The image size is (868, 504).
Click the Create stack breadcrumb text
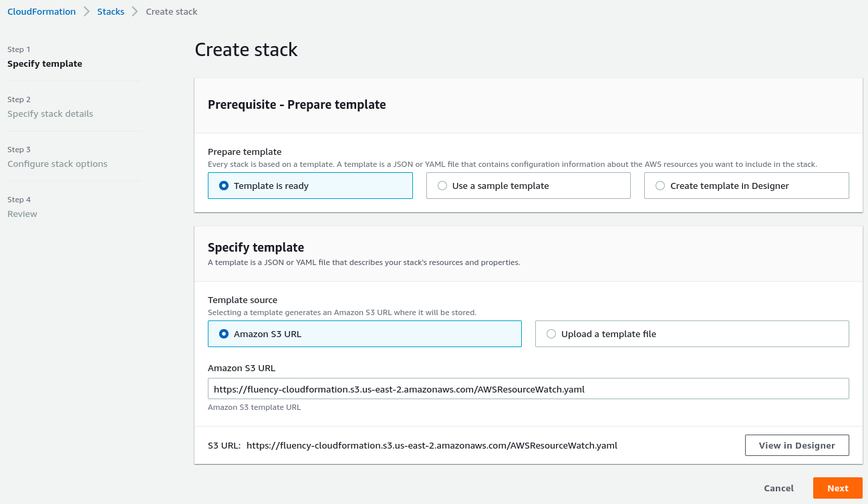tap(172, 11)
